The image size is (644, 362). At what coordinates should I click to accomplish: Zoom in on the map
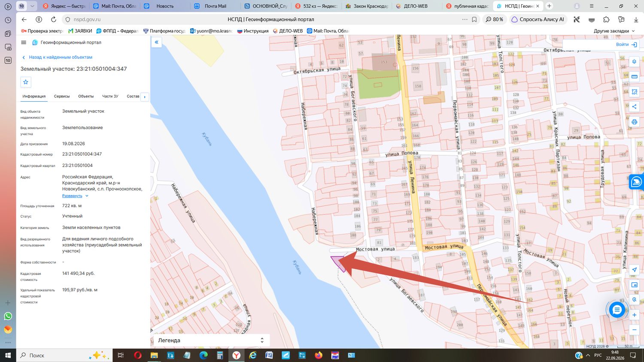(x=634, y=315)
